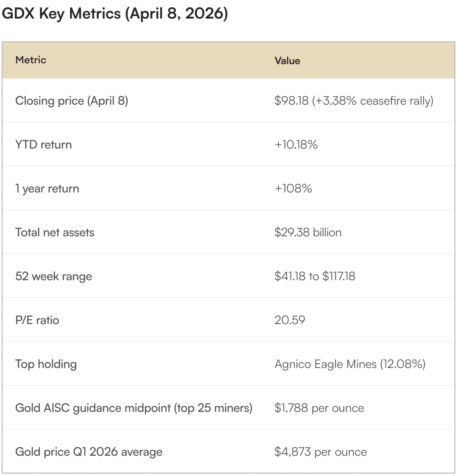Select the Metric column header
457x476 pixels.
point(31,60)
